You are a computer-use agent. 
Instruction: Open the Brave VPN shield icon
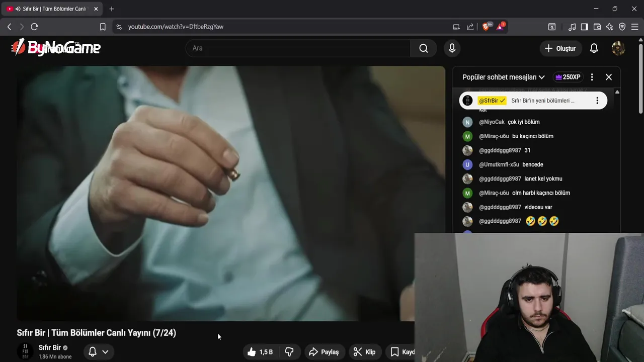click(622, 27)
